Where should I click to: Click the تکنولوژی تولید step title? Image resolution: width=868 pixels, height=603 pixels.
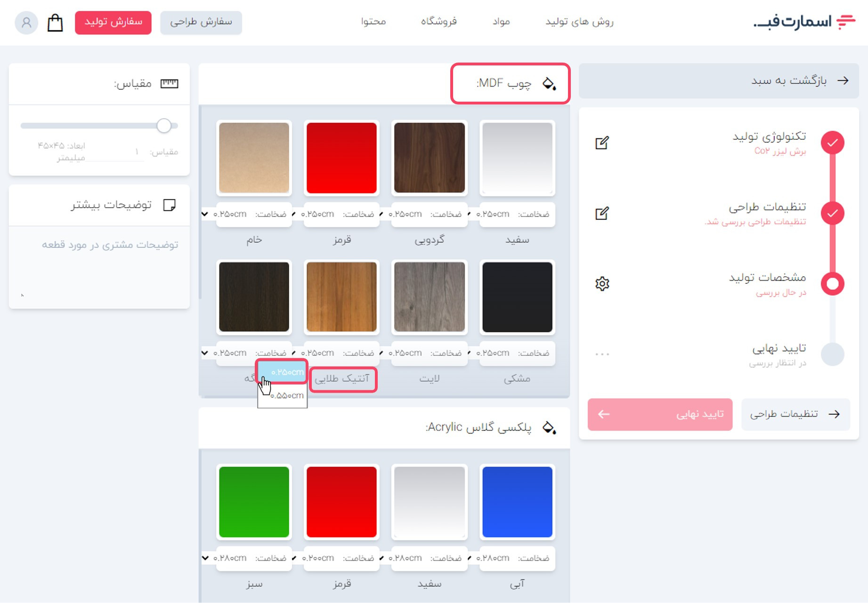coord(770,137)
